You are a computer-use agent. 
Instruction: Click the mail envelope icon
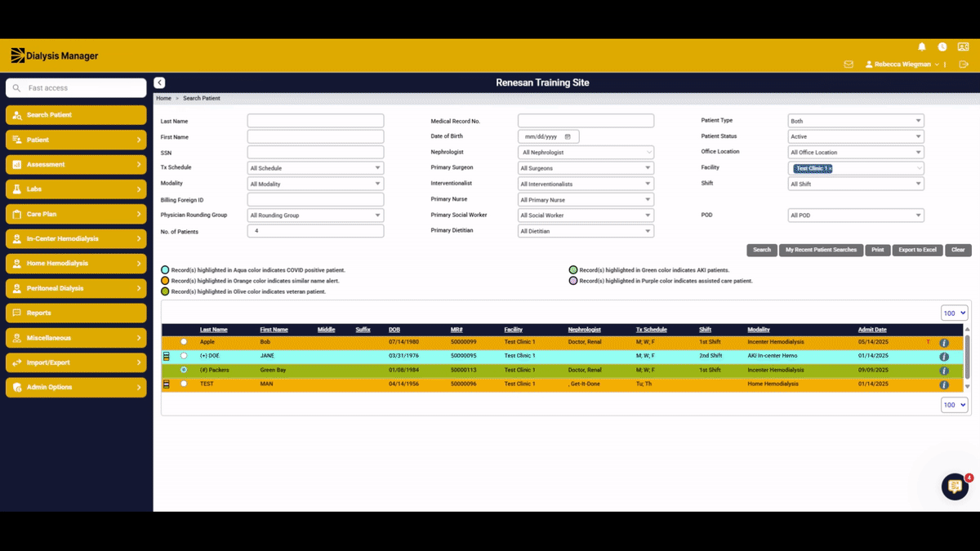point(849,64)
